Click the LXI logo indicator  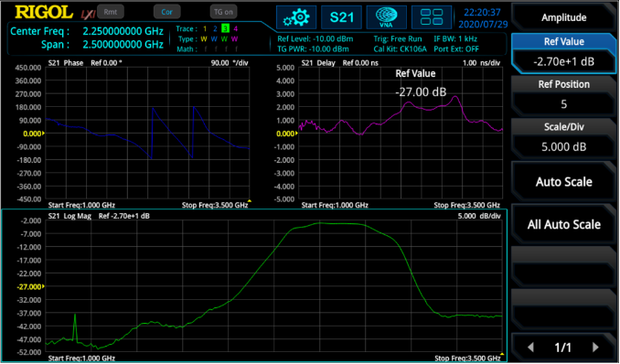pos(88,15)
